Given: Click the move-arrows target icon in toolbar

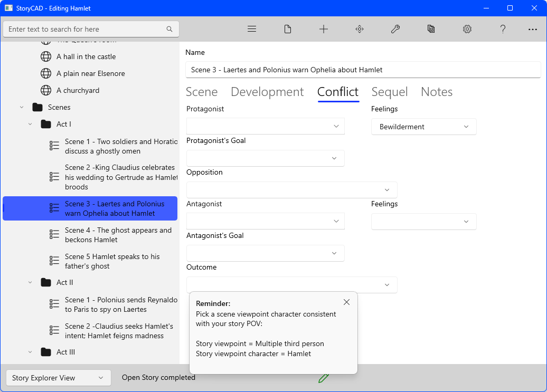Looking at the screenshot, I should [360, 29].
